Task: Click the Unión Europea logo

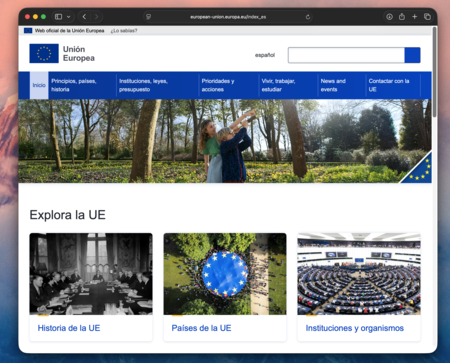Action: pyautogui.click(x=62, y=53)
